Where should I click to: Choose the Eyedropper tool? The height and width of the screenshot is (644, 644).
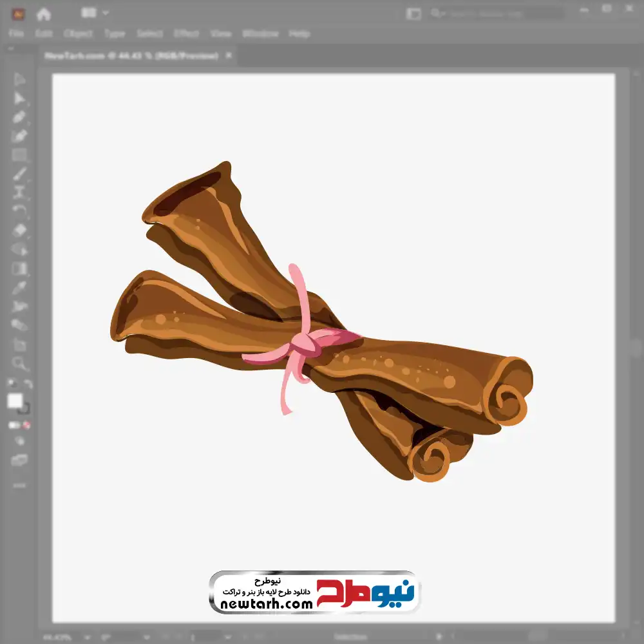(19, 287)
